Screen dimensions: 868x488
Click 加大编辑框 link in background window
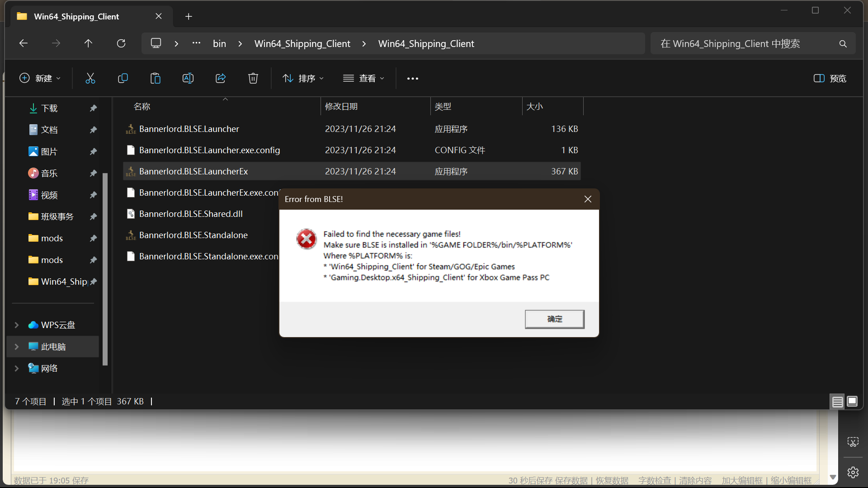(x=742, y=480)
